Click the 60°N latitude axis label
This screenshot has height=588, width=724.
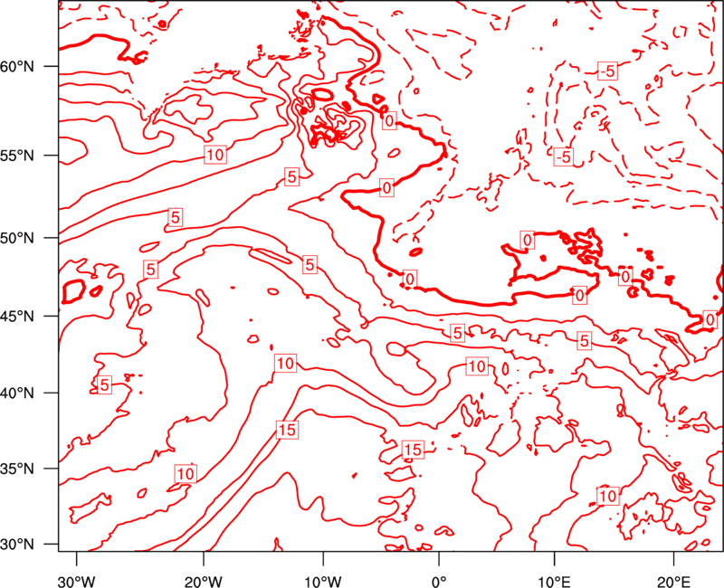coord(17,66)
